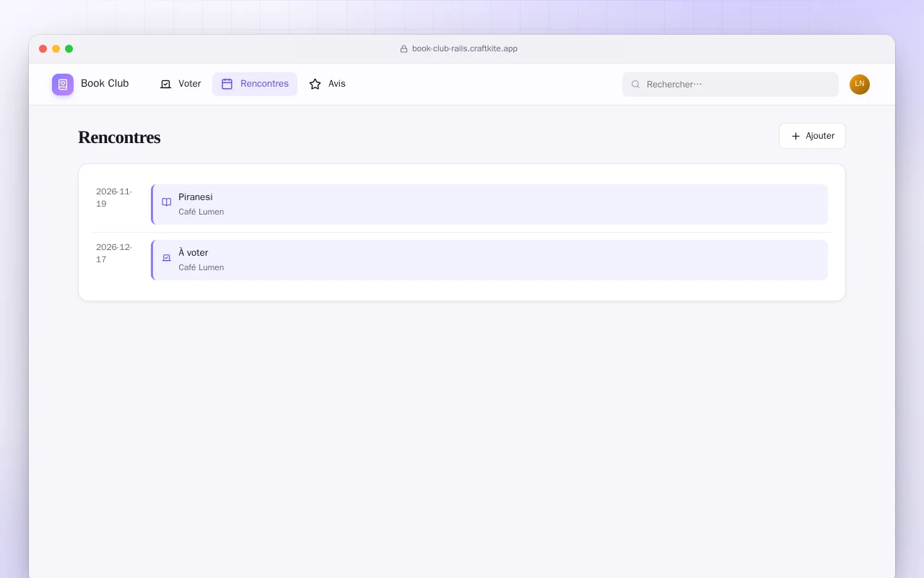Open the LN user avatar menu
Viewport: 924px width, 578px height.
click(860, 85)
